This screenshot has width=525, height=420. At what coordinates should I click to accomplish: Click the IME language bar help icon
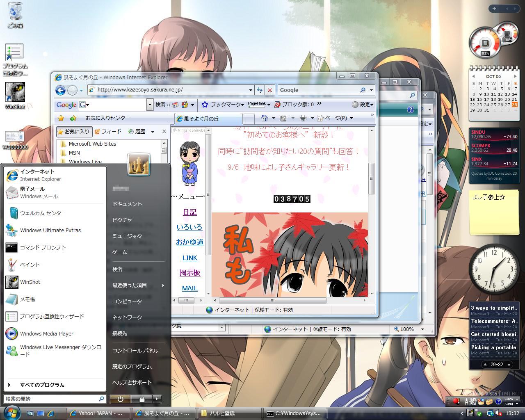pos(498,402)
